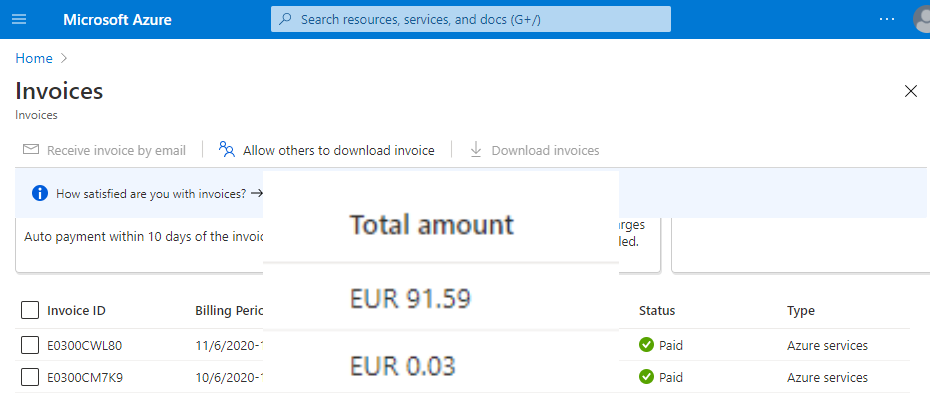Image resolution: width=930 pixels, height=397 pixels.
Task: Click the blue info icon
Action: click(40, 193)
